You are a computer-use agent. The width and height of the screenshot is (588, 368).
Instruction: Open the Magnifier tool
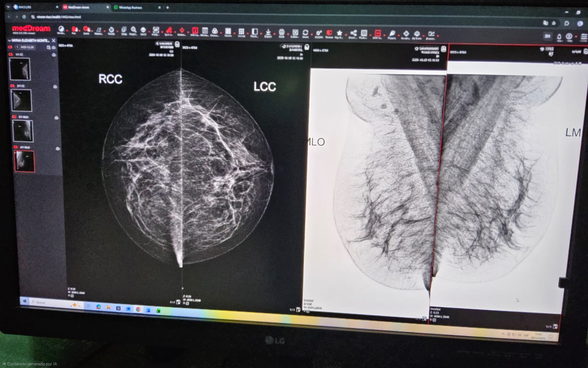(133, 30)
